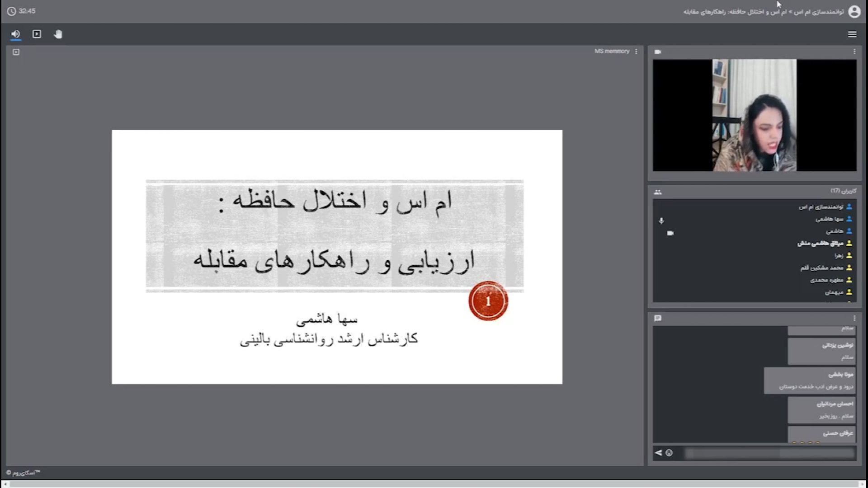
Task: Click the chat bubble panel icon
Action: pos(658,319)
